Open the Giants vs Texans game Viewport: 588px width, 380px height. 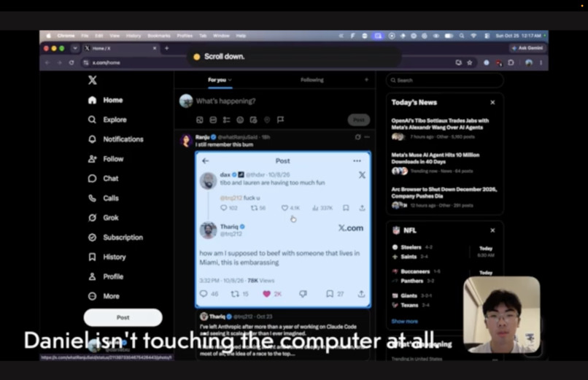click(428, 300)
